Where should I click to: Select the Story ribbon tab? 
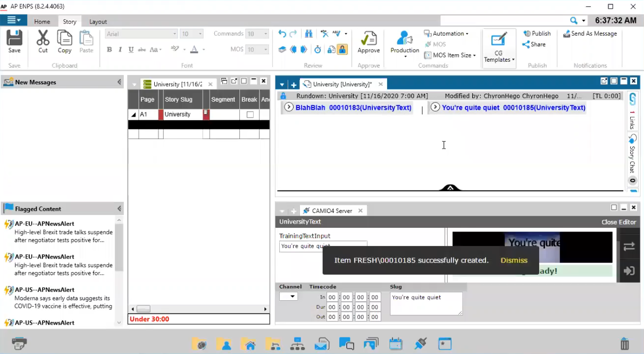[70, 22]
